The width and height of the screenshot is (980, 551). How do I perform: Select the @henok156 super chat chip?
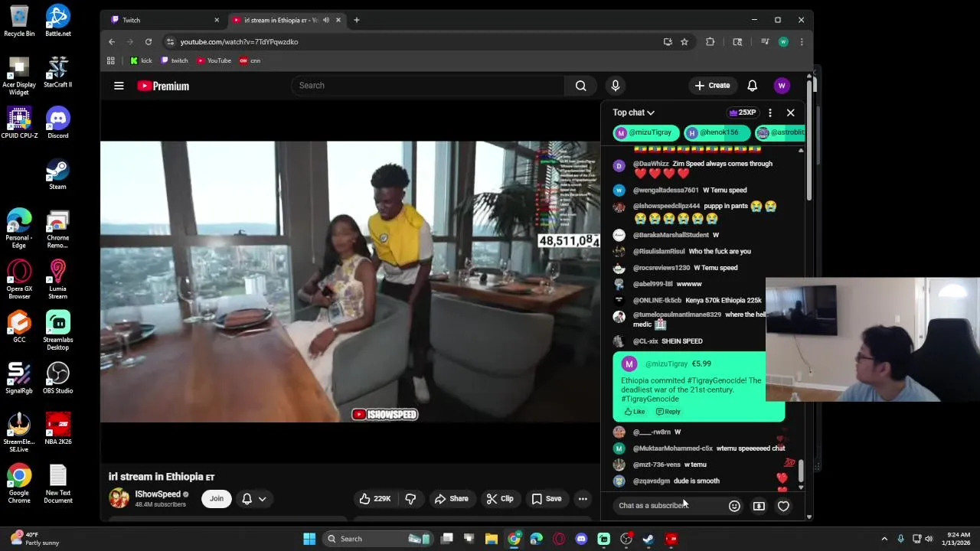click(717, 132)
